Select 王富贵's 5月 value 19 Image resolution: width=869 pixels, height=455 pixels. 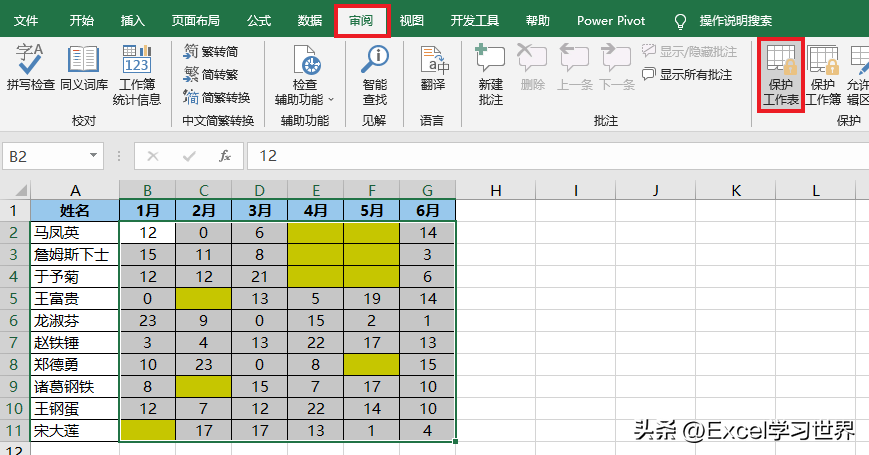[x=371, y=299]
